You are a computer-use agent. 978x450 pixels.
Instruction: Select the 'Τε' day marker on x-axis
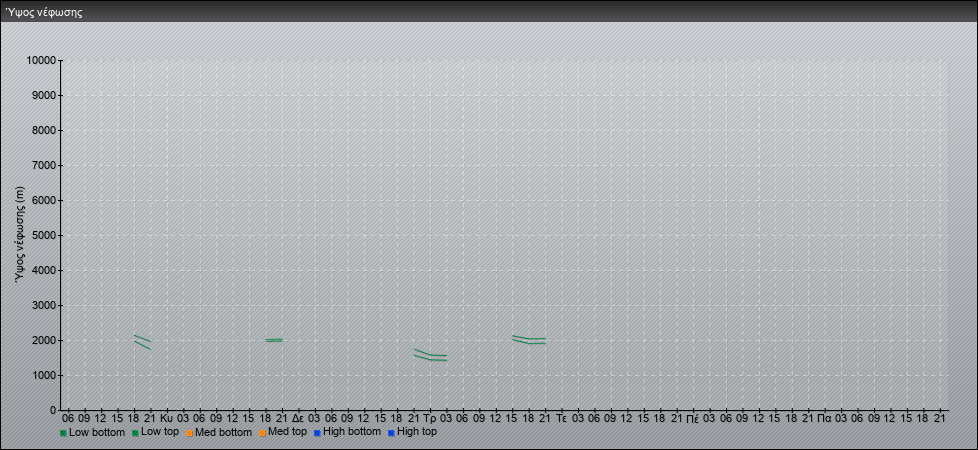tap(561, 418)
